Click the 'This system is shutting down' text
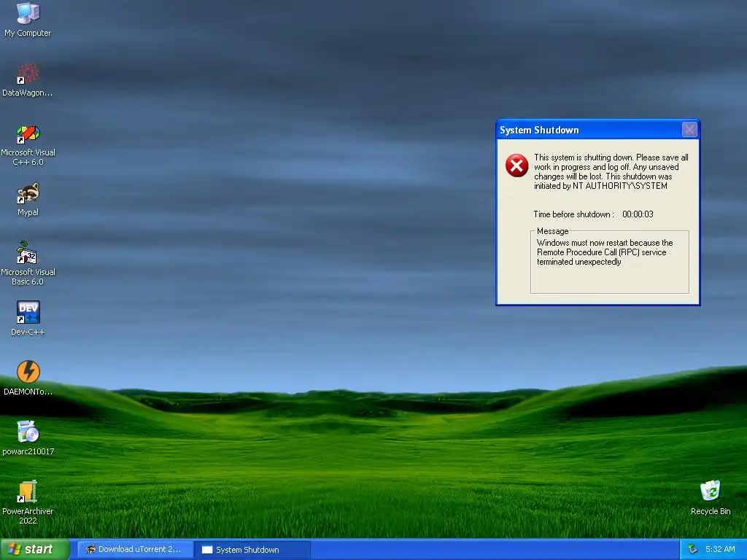The image size is (747, 560). pyautogui.click(x=611, y=171)
